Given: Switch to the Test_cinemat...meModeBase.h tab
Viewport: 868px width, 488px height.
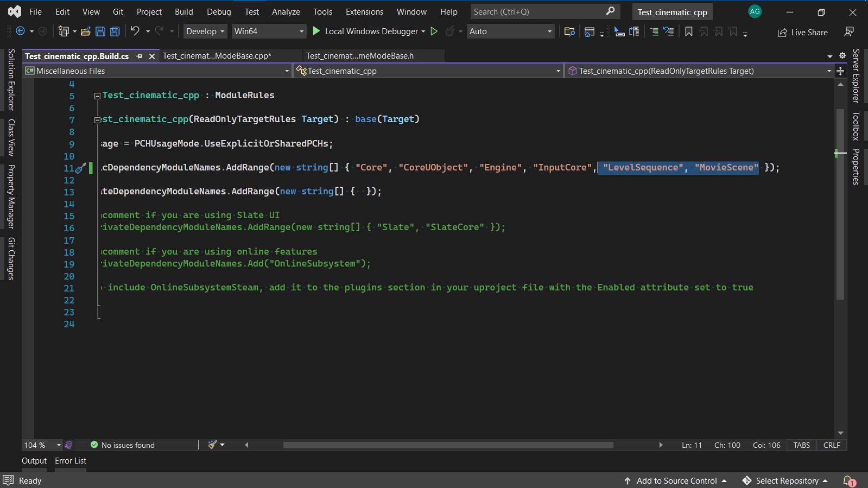Looking at the screenshot, I should (359, 56).
